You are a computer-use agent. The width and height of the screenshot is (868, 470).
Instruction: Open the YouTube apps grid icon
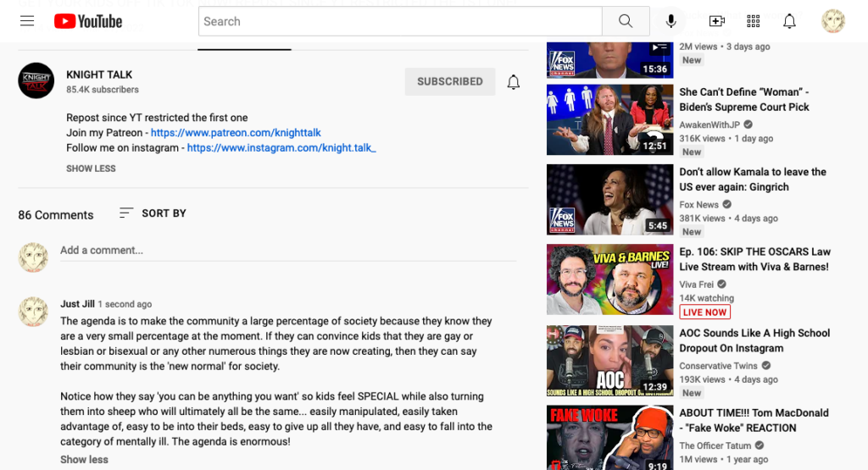click(754, 21)
